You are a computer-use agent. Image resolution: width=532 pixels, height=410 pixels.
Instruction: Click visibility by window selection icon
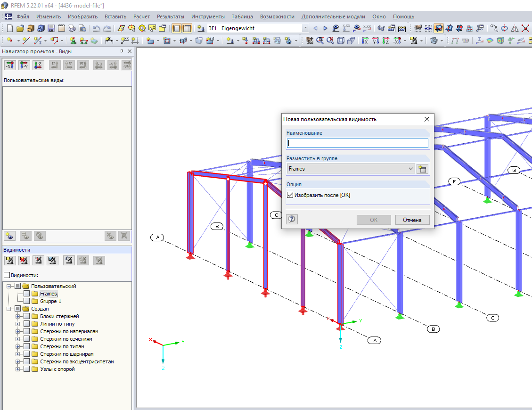[38, 260]
